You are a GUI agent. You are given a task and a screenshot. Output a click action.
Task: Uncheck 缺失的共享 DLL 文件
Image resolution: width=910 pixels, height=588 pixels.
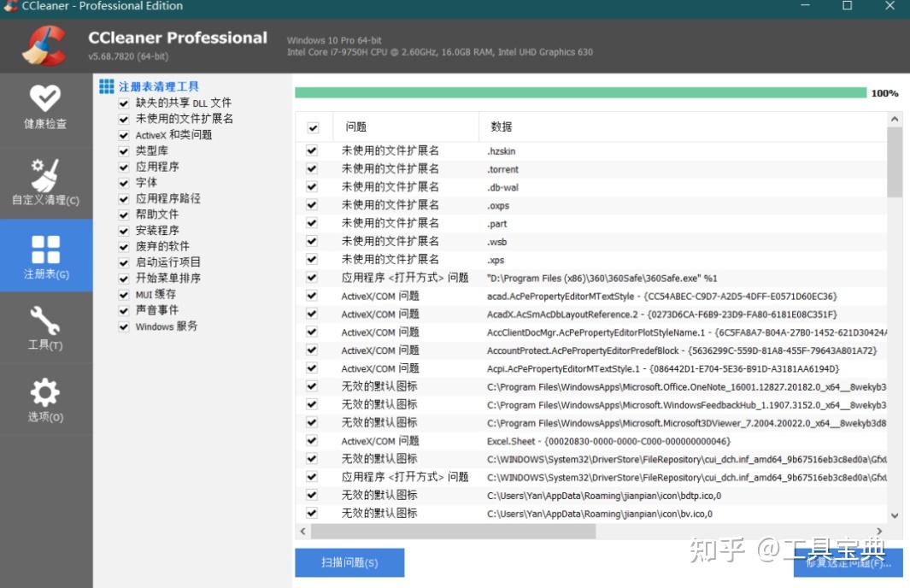coord(125,102)
